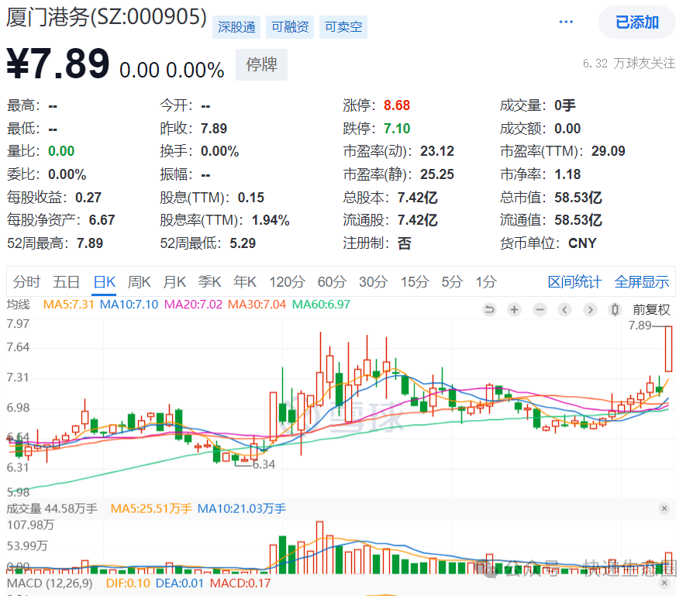The image size is (700, 596).
Task: Click the chart undo/reset arrow icon
Action: pos(489,309)
